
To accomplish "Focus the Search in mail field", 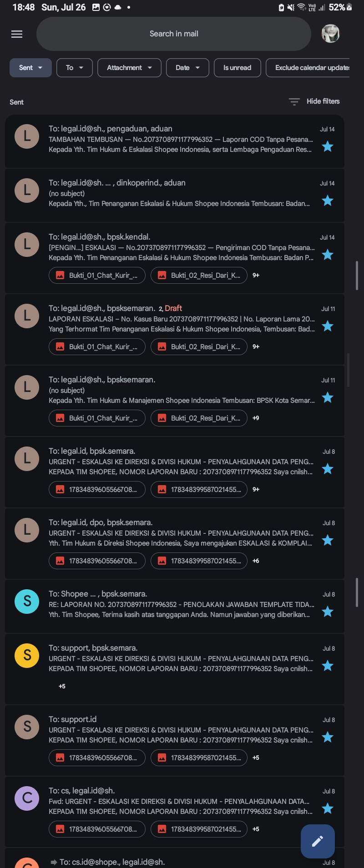I will tap(174, 34).
